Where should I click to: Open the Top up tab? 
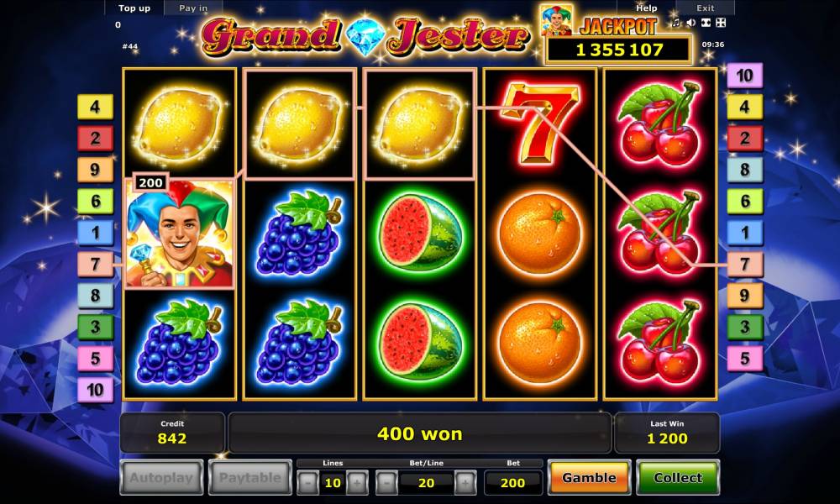pyautogui.click(x=134, y=8)
